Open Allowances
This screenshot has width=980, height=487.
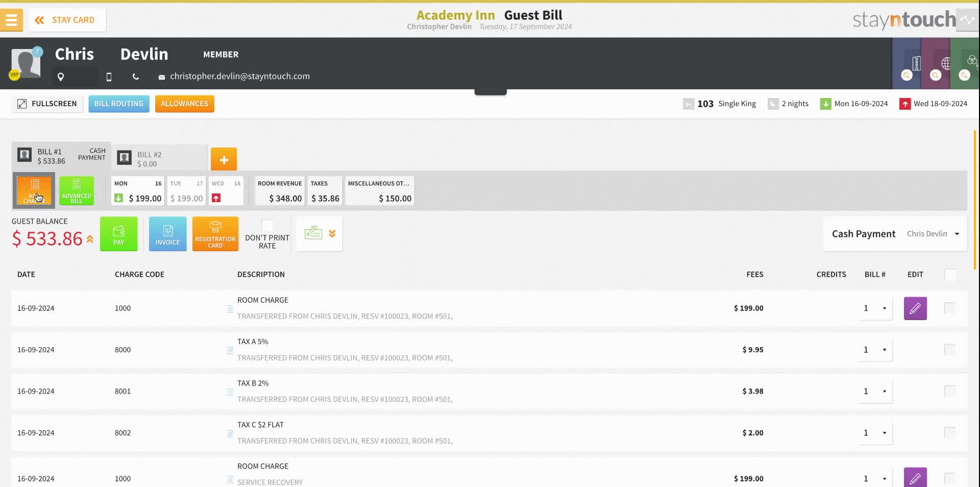184,104
